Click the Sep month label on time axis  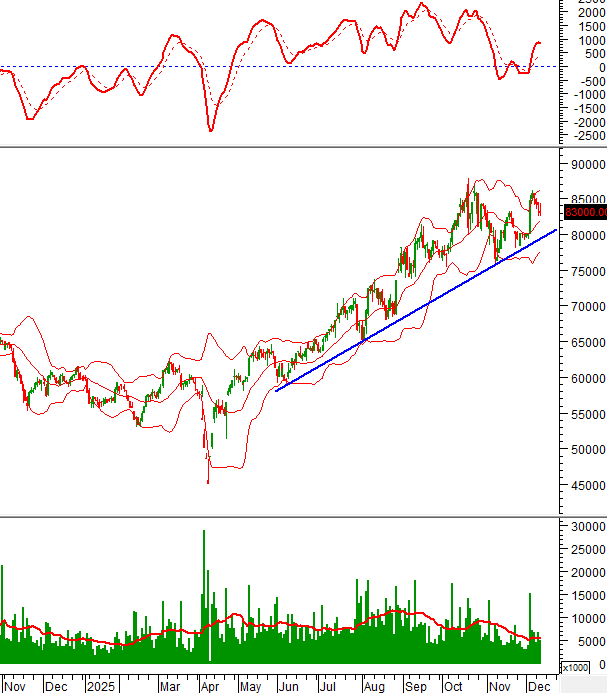tap(414, 686)
